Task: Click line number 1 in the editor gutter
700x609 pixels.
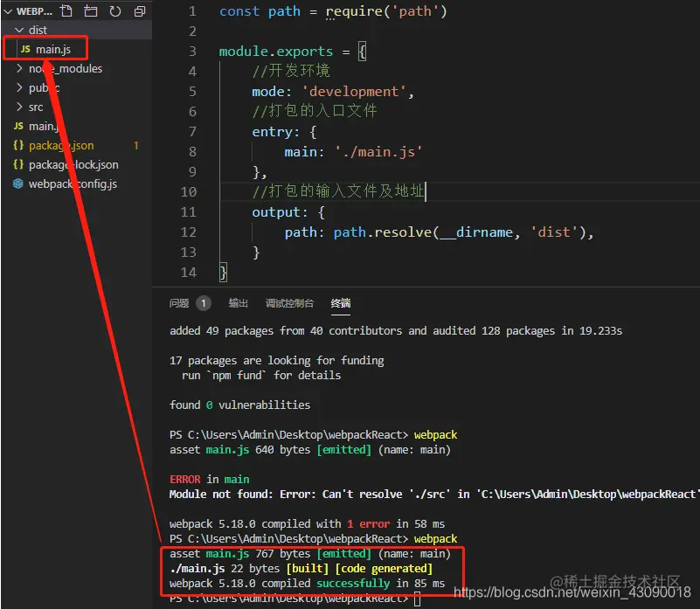Action: 192,11
